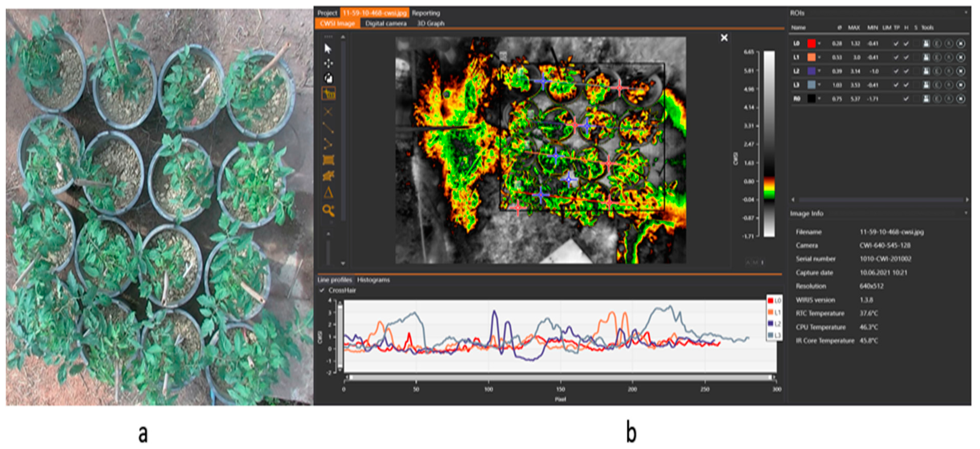This screenshot has height=449, width=980.
Task: Select the pan move tool
Action: [328, 63]
